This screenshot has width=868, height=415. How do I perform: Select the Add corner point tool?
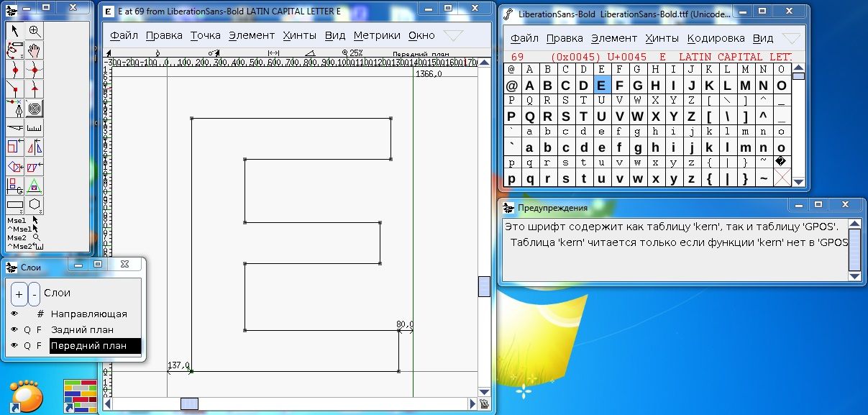coord(15,88)
